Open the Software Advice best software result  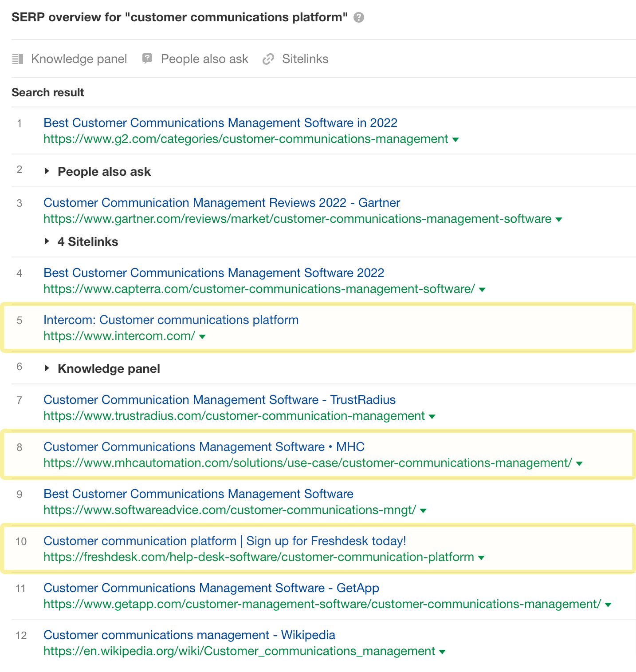[198, 494]
